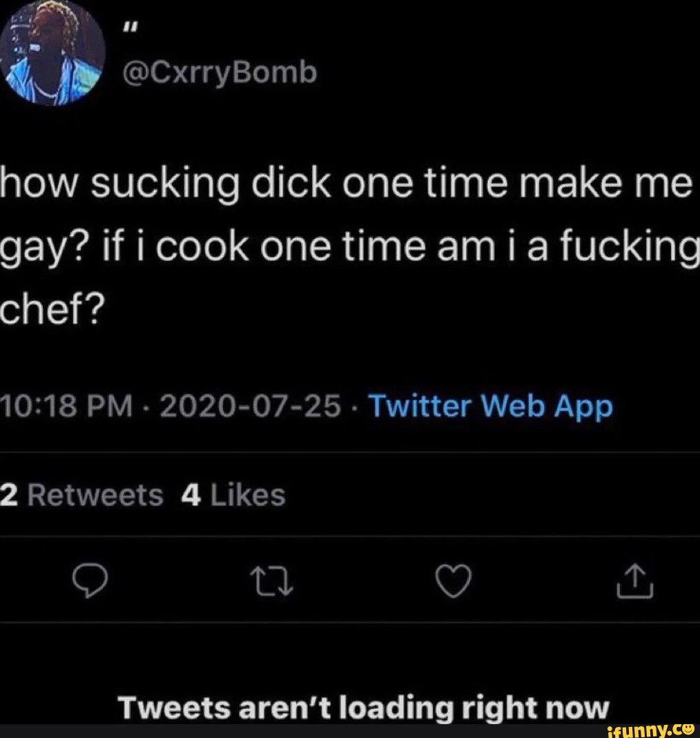The height and width of the screenshot is (738, 700).
Task: Select the tweet timestamp 10:18 PM
Action: point(62,407)
